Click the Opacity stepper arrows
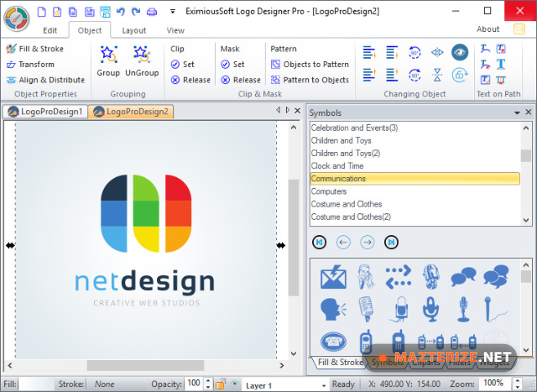 pyautogui.click(x=208, y=384)
